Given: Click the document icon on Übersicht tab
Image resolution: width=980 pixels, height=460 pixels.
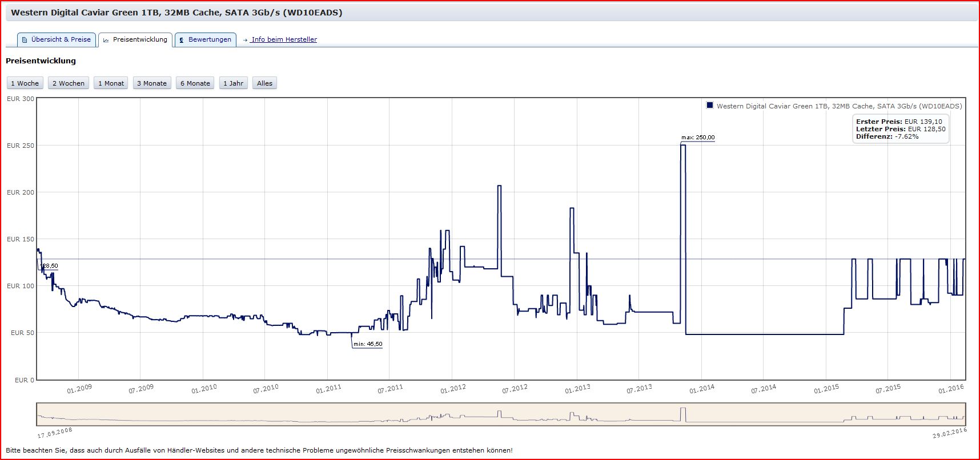Looking at the screenshot, I should [25, 40].
